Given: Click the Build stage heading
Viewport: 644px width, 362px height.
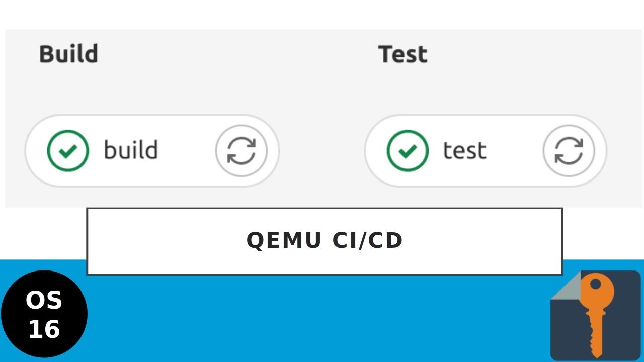Looking at the screenshot, I should tap(68, 54).
